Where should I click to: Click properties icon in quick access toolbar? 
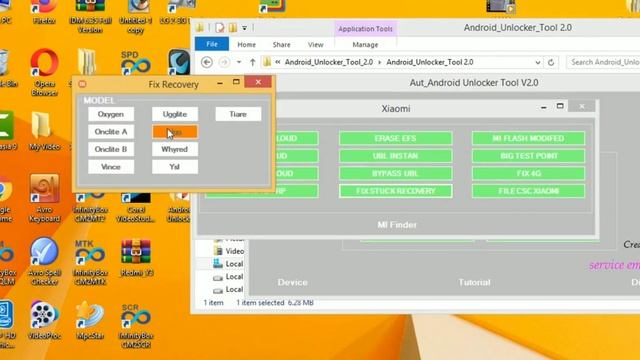(x=220, y=28)
